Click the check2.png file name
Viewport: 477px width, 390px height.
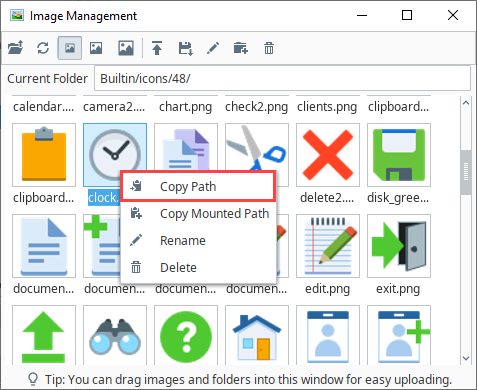(257, 107)
